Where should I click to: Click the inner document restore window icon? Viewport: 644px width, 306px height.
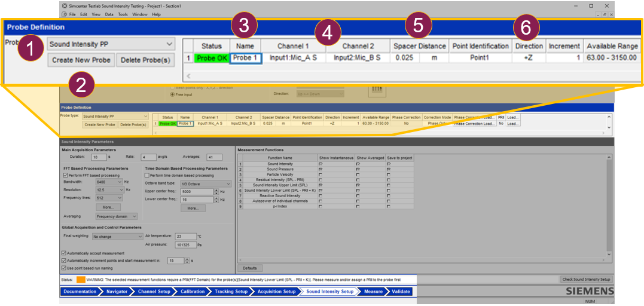605,14
